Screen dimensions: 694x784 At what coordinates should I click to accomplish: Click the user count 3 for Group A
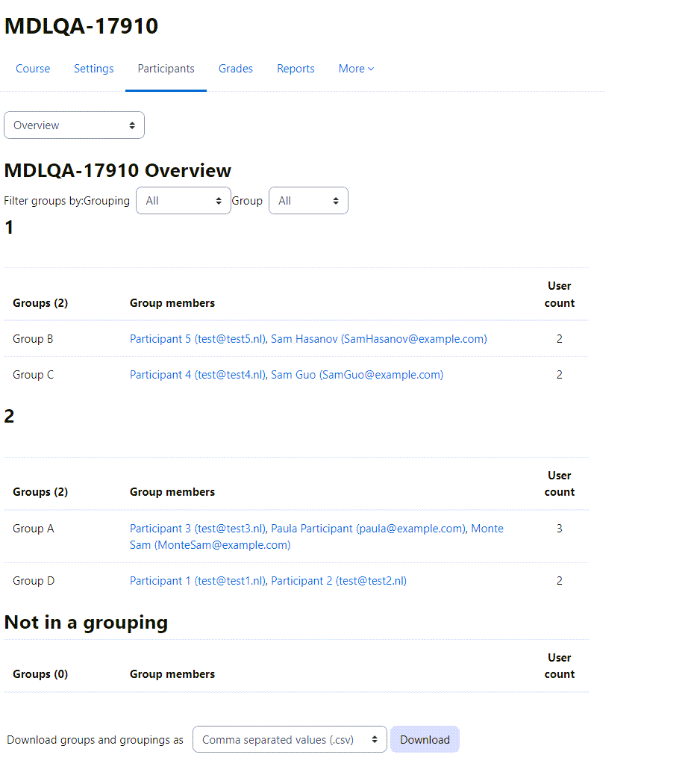560,529
